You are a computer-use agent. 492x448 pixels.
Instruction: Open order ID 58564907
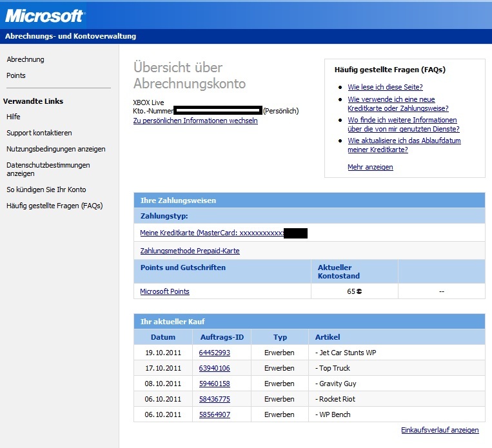pos(214,414)
